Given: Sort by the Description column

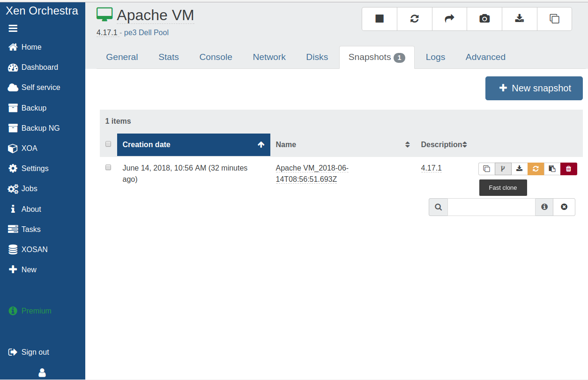Looking at the screenshot, I should pyautogui.click(x=444, y=144).
